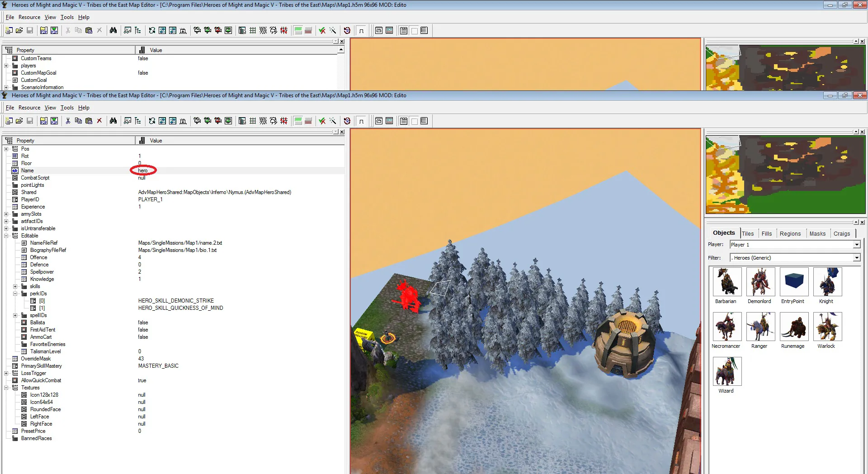
Task: Click the New map icon in background window toolbar
Action: point(9,30)
